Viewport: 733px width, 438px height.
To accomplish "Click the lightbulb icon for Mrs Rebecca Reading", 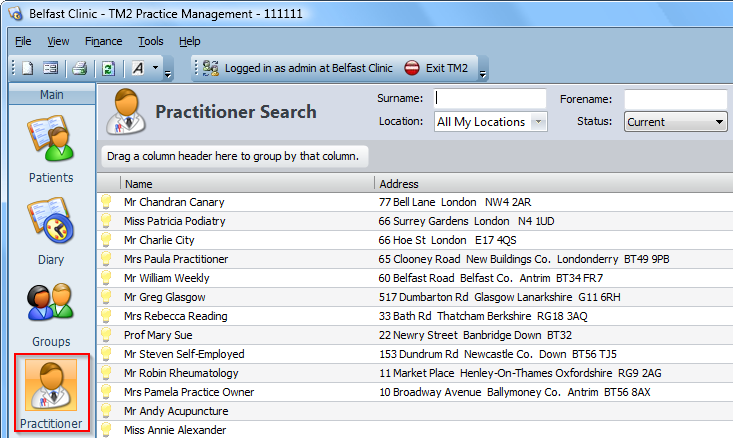I will pos(106,316).
